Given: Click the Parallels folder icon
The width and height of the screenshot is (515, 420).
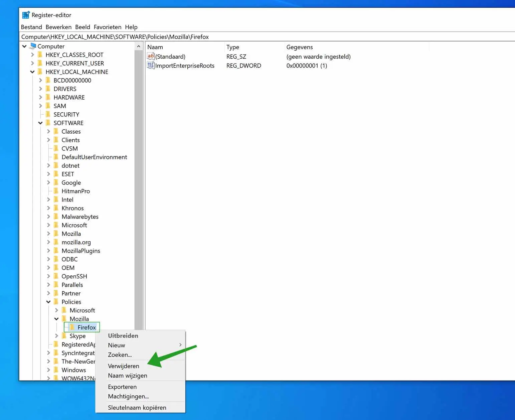Looking at the screenshot, I should pyautogui.click(x=56, y=285).
